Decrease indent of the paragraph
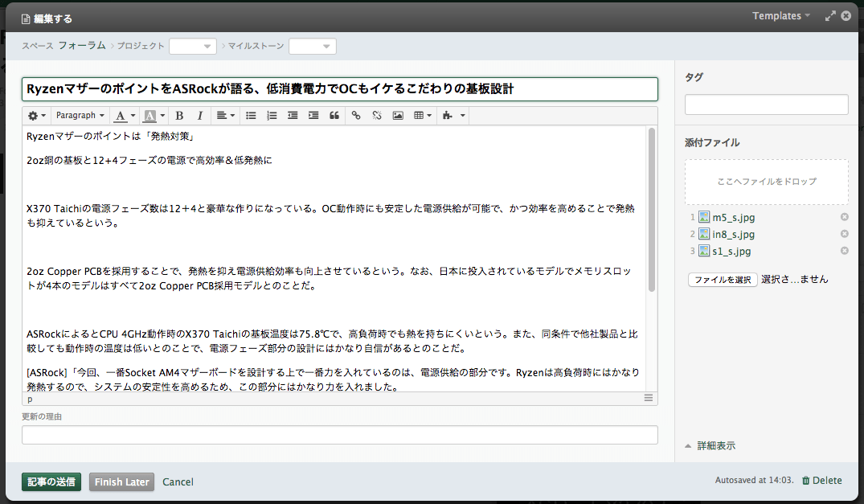Viewport: 864px width, 504px height. pyautogui.click(x=293, y=116)
